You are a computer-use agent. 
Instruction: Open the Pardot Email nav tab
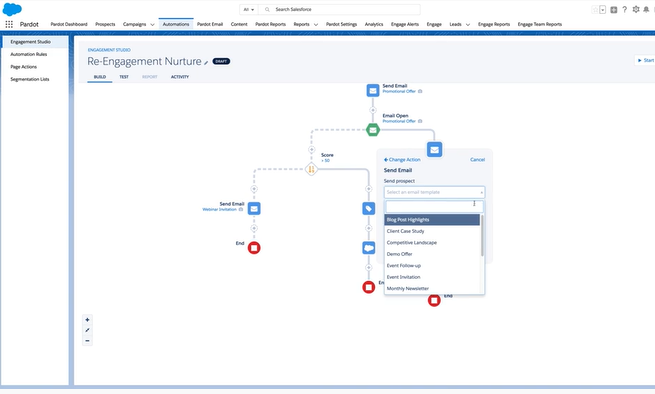[x=210, y=24]
